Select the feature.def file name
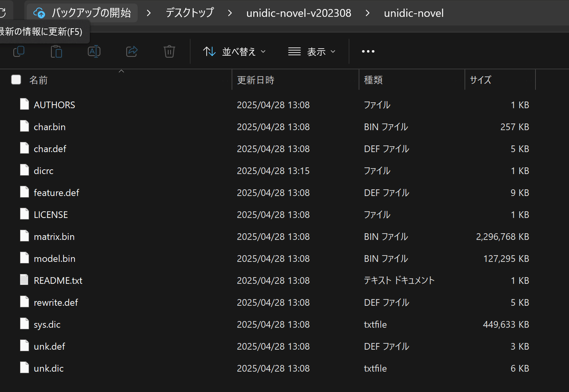This screenshot has height=392, width=569. (x=56, y=192)
